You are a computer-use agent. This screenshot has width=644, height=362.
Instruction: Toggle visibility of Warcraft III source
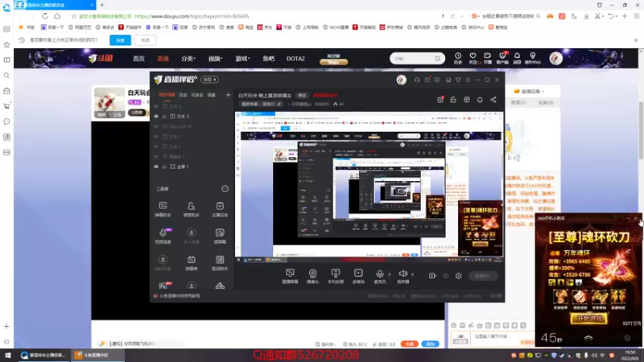(156, 126)
